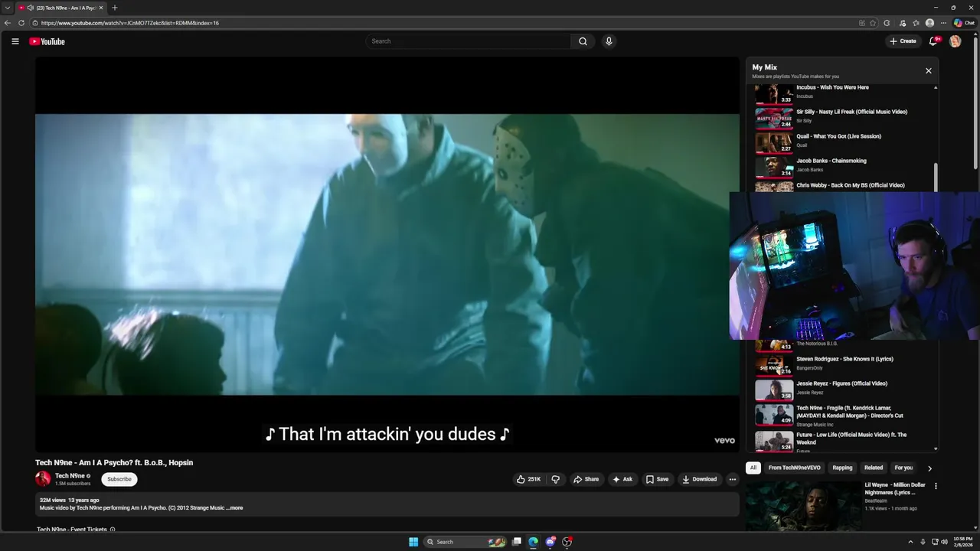Dislike this video
This screenshot has height=551, width=980.
click(556, 479)
